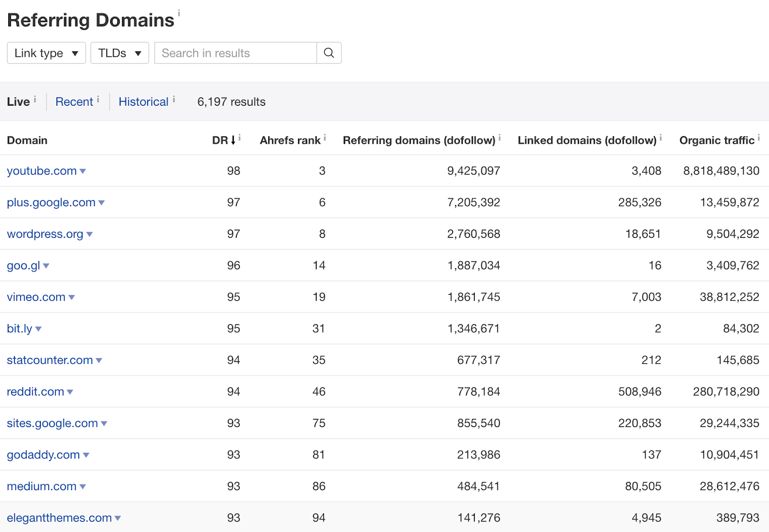Sort by Referring domains (dofollow) header

click(419, 140)
